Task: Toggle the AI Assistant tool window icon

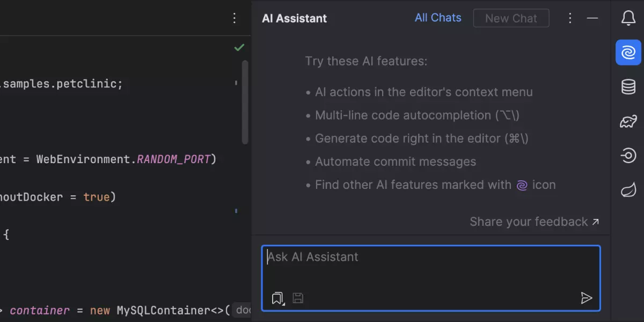Action: (628, 53)
